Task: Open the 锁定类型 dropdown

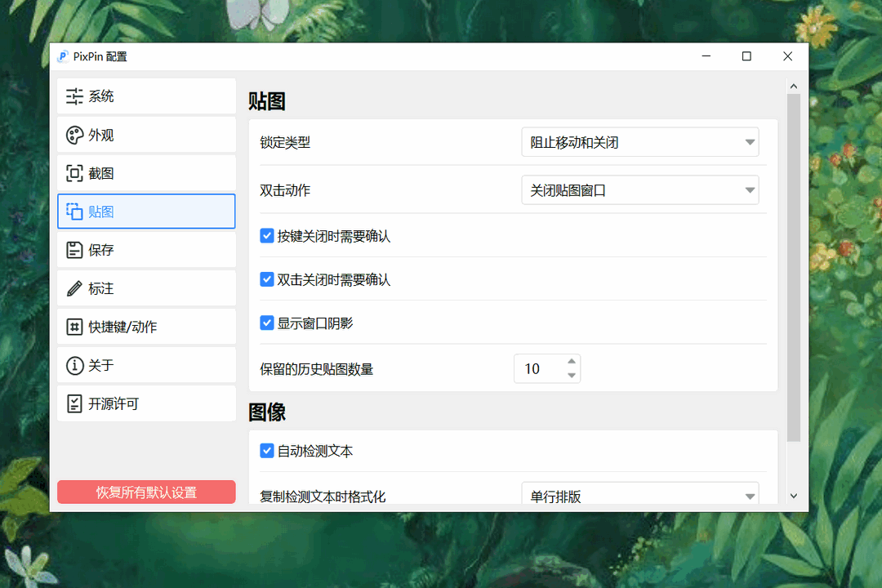Action: tap(639, 142)
